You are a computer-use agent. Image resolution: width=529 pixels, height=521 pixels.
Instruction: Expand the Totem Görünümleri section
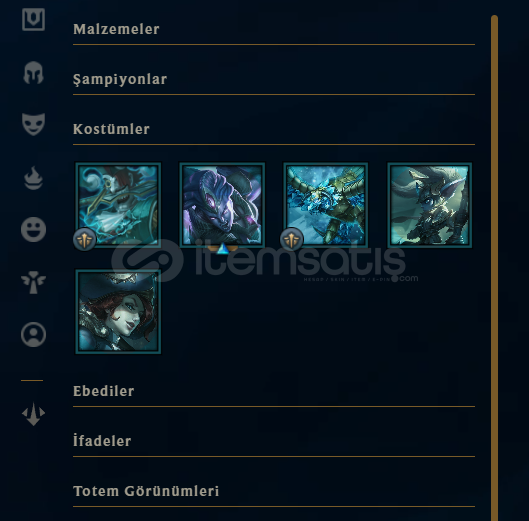point(274,491)
